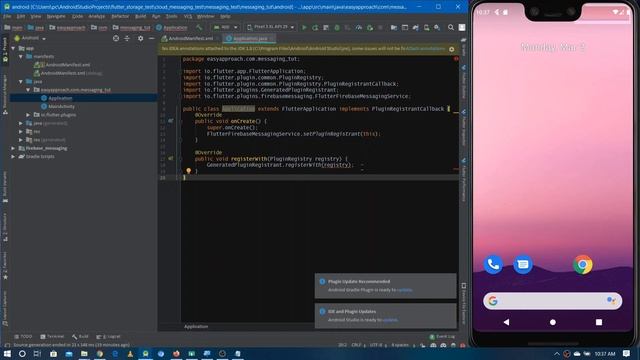Tap the Google search bar on emulator
Viewport: 640px width, 360px height.
coord(552,301)
